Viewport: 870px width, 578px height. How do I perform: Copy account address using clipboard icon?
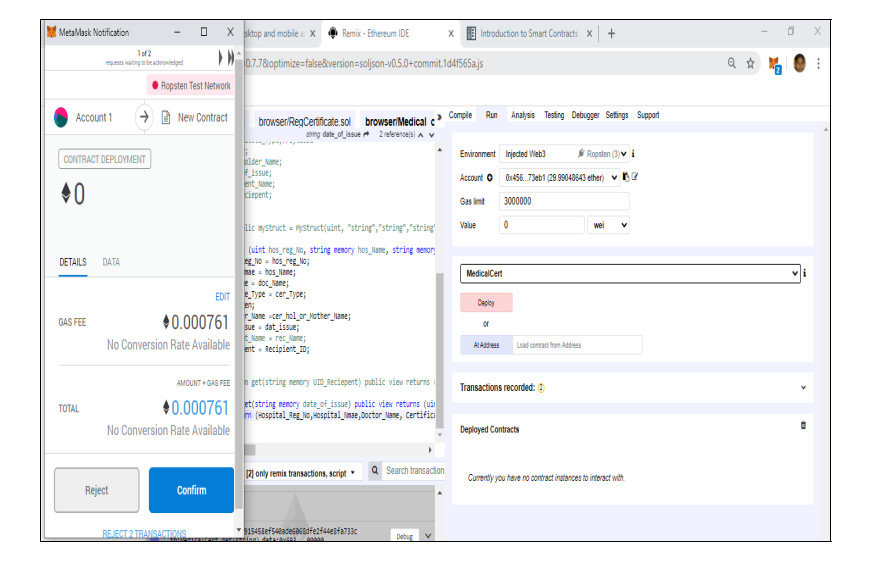(x=625, y=177)
